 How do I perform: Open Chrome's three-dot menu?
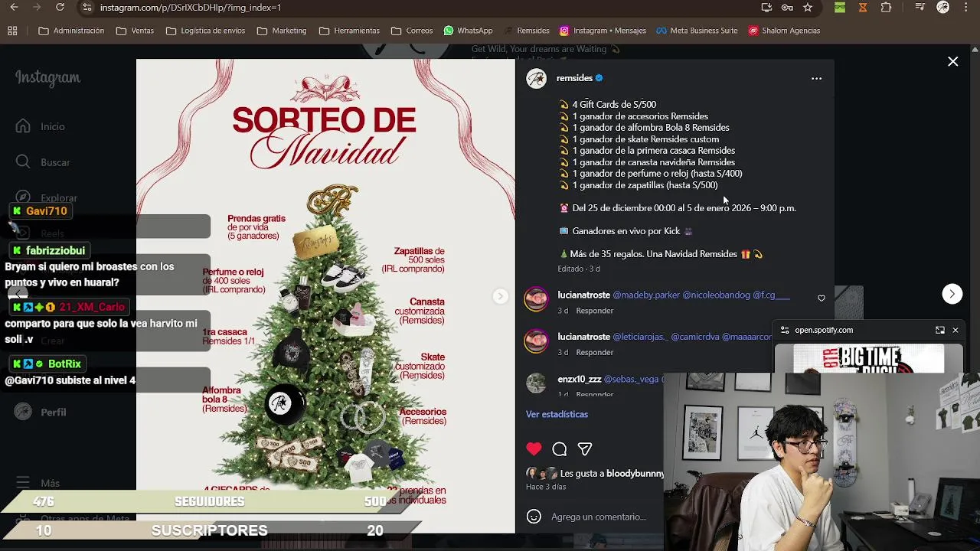point(966,8)
